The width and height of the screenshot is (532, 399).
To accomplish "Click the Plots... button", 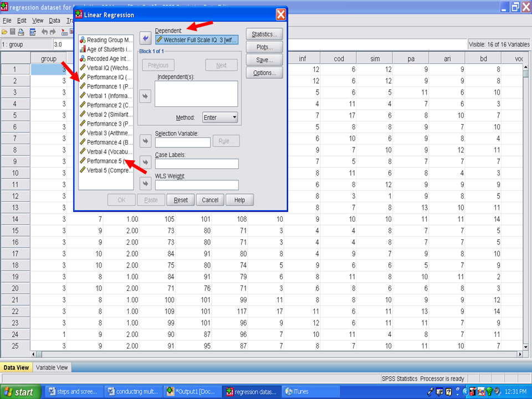I will (x=264, y=47).
